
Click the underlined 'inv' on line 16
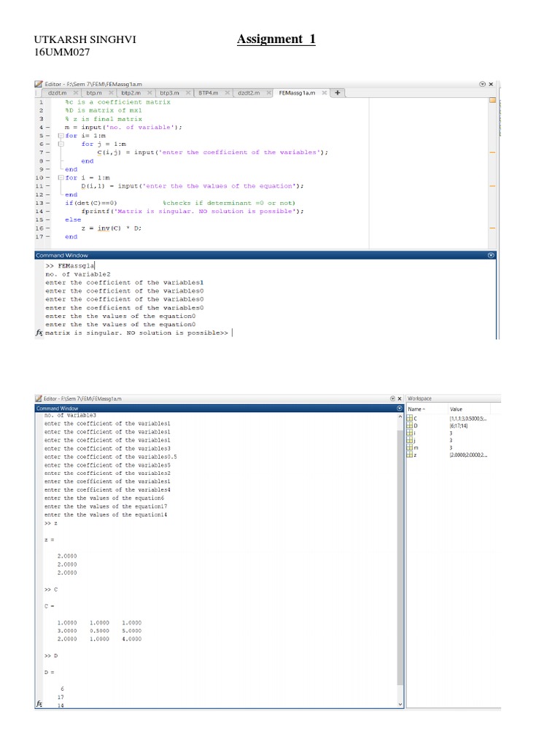[104, 228]
